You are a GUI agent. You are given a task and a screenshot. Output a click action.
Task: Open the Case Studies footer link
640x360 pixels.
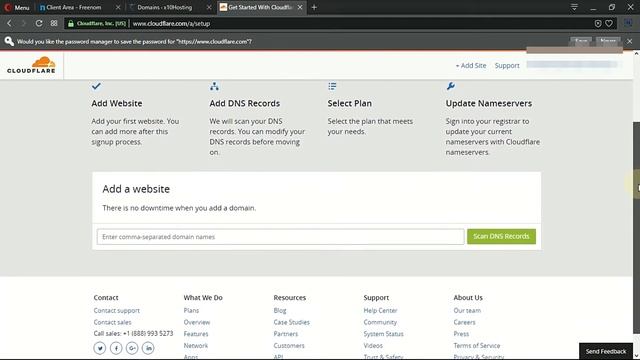pos(291,322)
